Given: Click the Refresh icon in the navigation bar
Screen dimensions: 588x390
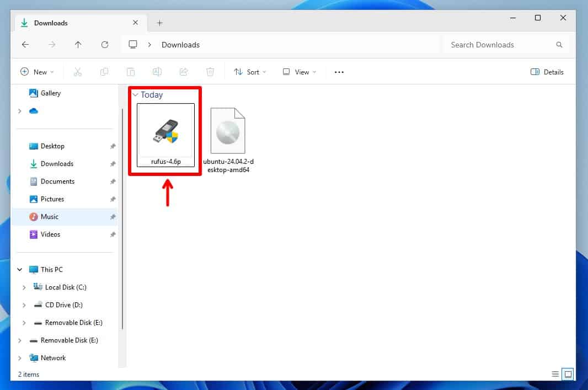Looking at the screenshot, I should click(105, 45).
